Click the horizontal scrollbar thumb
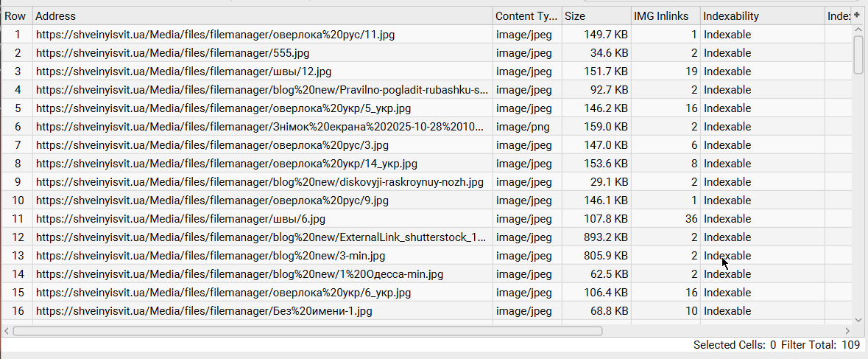Viewport: 868px width, 359px height. (x=307, y=331)
